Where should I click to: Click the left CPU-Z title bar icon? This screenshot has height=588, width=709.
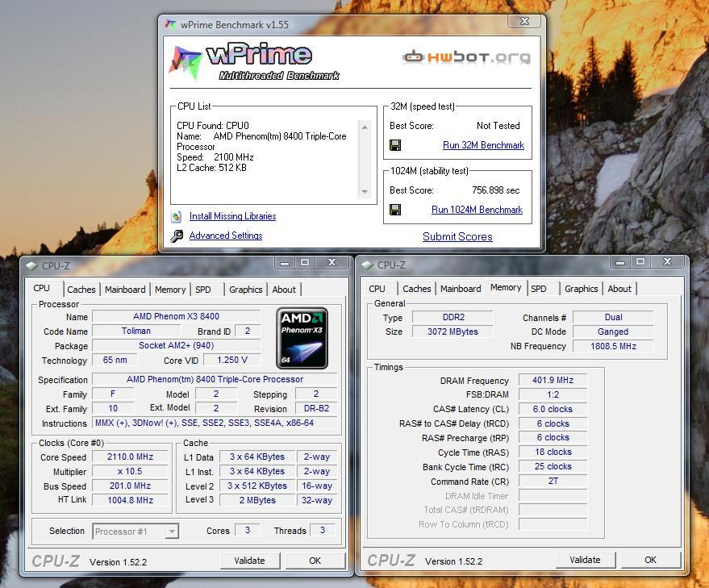(31, 266)
